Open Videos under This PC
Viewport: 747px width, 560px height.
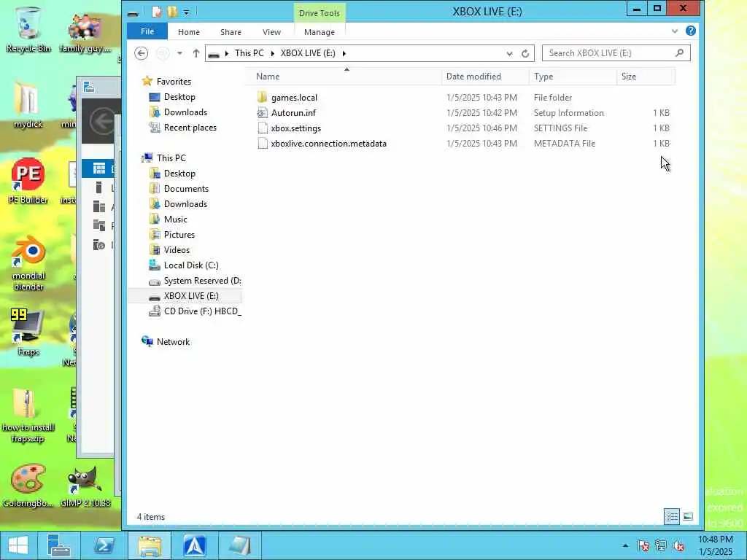(x=177, y=249)
